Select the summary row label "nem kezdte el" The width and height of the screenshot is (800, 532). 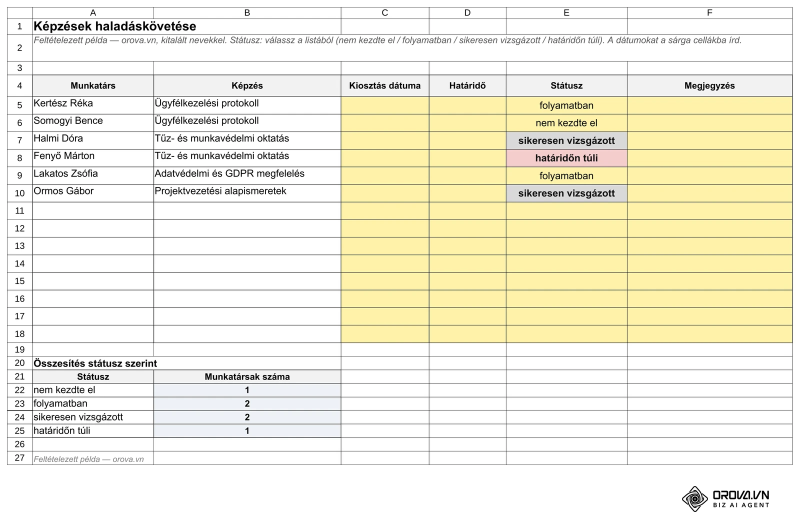point(93,390)
